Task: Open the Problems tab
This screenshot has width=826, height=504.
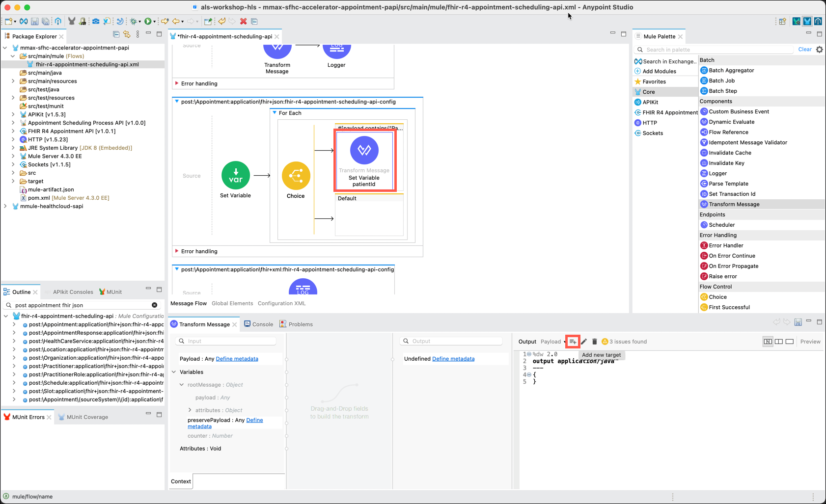Action: point(296,324)
